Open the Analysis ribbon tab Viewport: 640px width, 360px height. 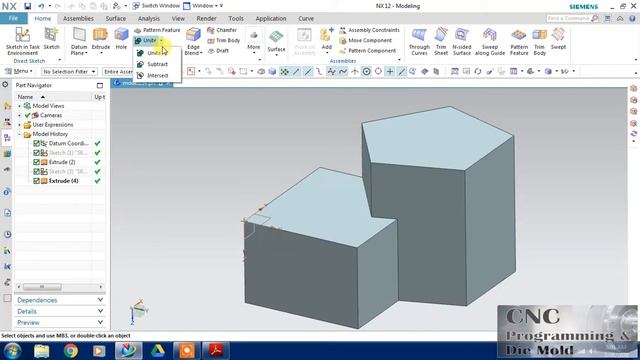[149, 18]
